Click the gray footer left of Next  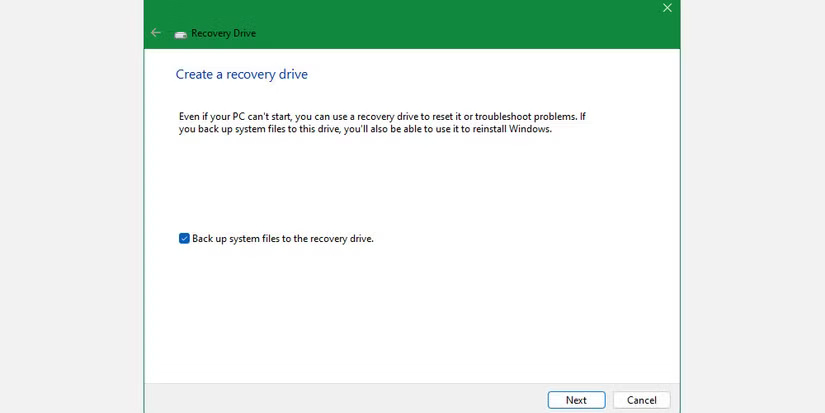pyautogui.click(x=340, y=399)
